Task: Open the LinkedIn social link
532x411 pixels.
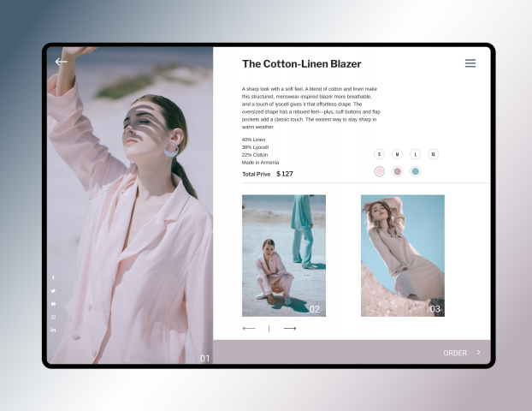Action: [53, 330]
